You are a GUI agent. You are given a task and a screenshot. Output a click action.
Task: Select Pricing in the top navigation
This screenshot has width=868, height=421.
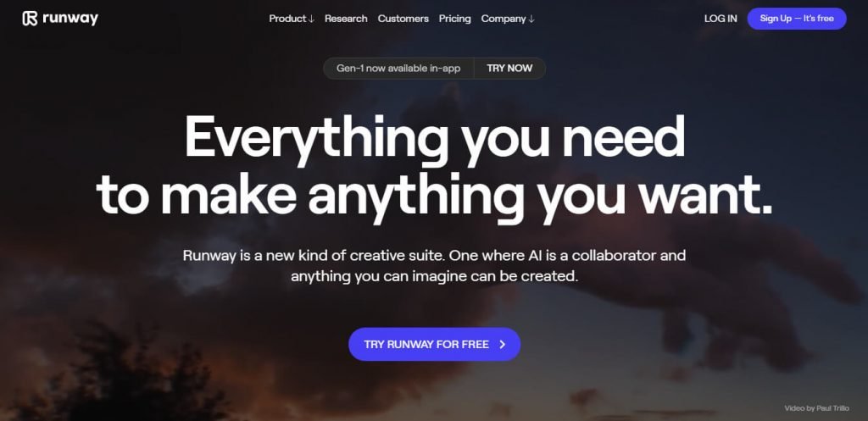(x=454, y=19)
